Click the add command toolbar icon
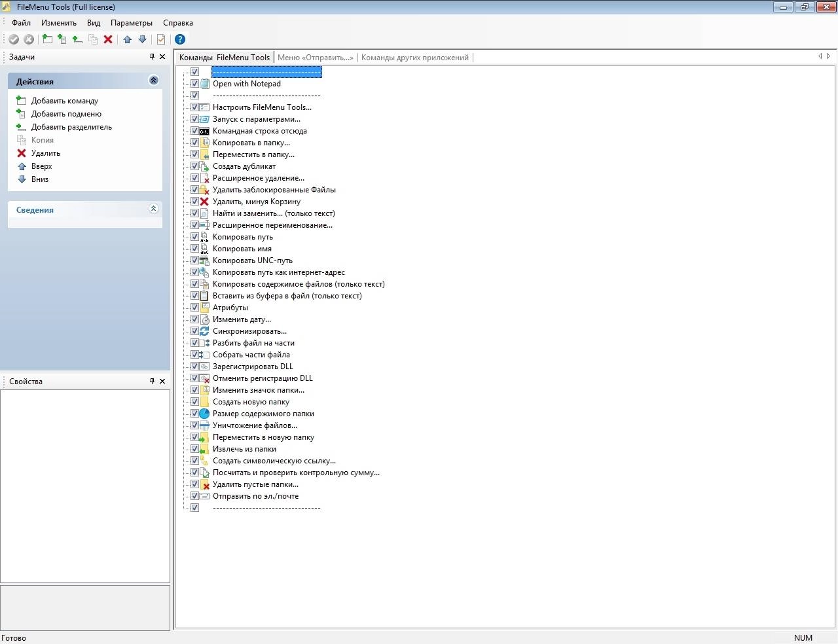The width and height of the screenshot is (838, 644). click(x=47, y=39)
